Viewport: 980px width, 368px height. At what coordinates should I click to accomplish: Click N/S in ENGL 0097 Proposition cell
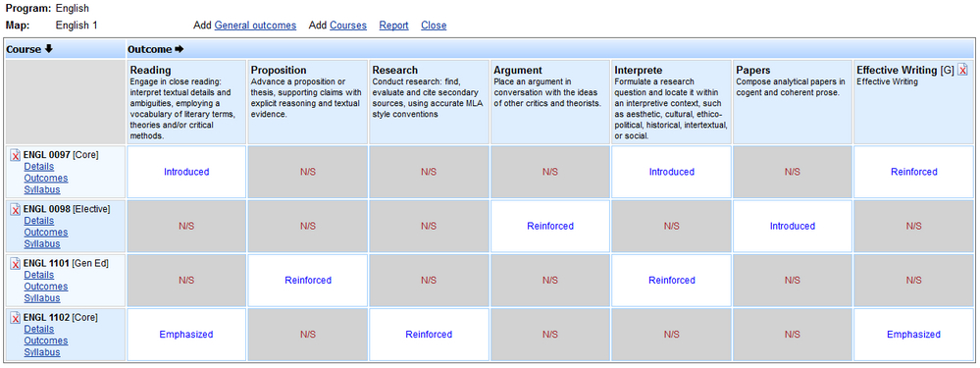pos(308,172)
